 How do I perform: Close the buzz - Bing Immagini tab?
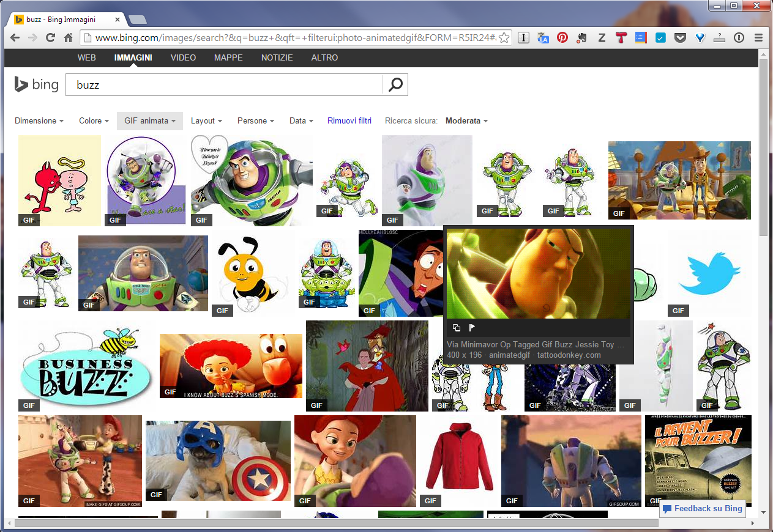118,20
